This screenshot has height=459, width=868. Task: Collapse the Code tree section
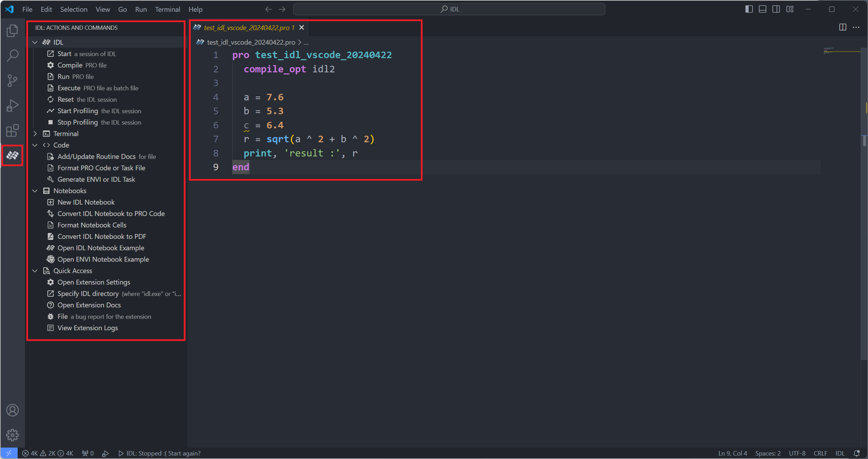click(35, 145)
